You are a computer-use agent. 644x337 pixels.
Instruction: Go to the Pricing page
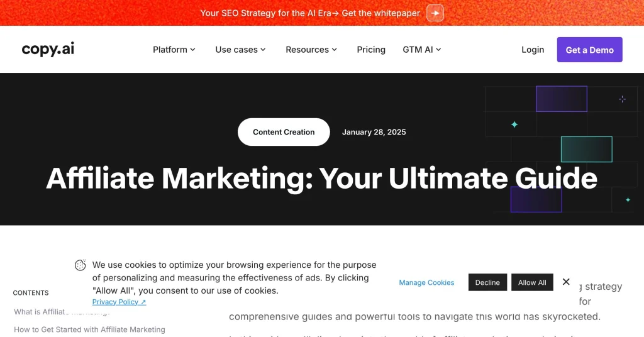click(x=371, y=50)
